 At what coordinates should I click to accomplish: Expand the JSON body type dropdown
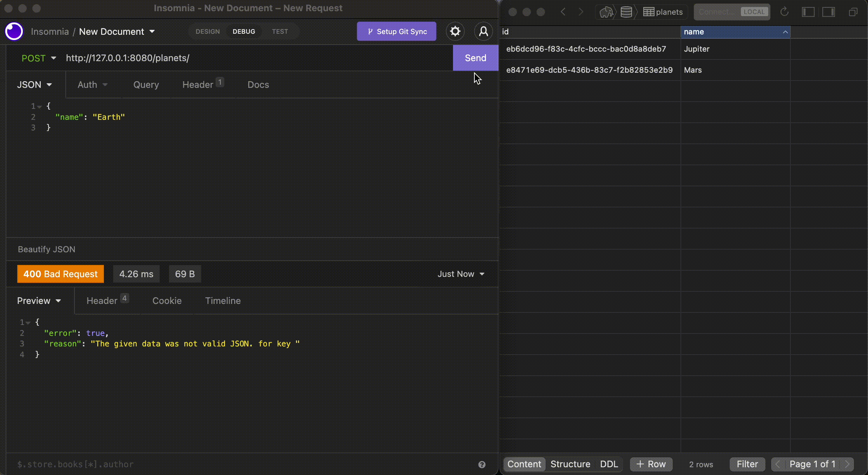(34, 85)
